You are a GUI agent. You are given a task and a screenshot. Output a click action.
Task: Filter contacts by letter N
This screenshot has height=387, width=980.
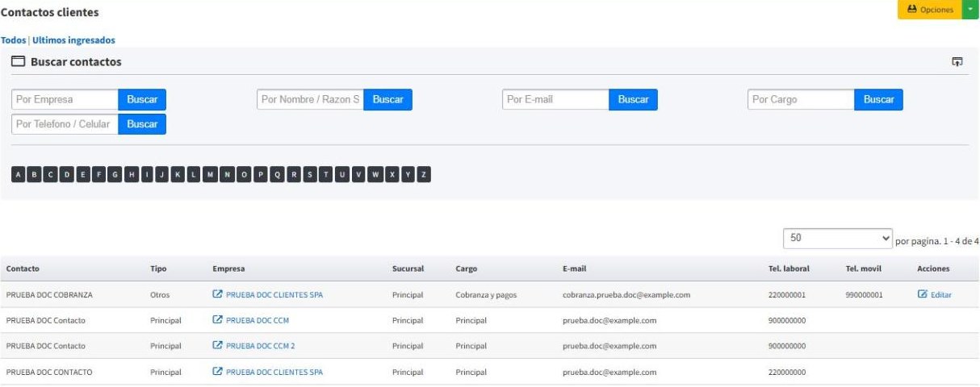228,174
